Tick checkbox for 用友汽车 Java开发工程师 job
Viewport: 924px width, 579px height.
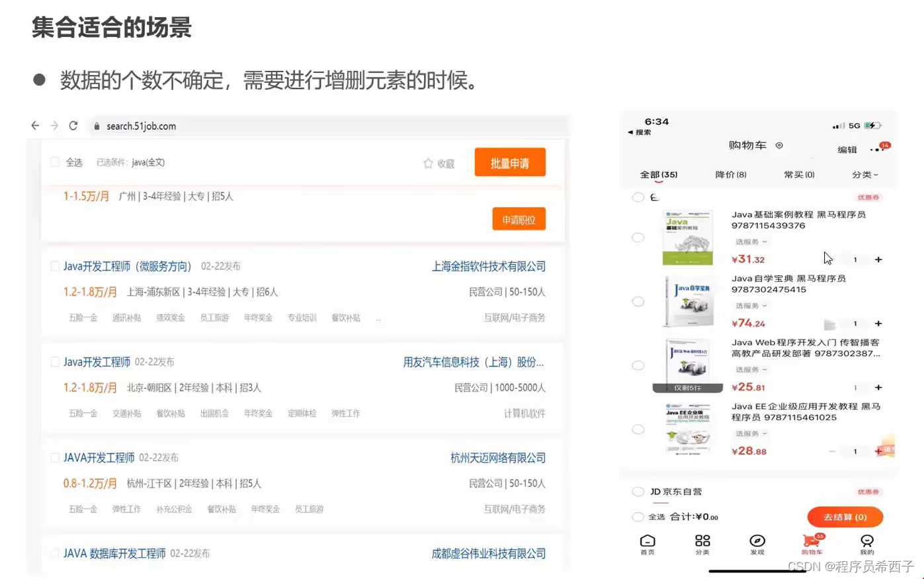pos(55,362)
